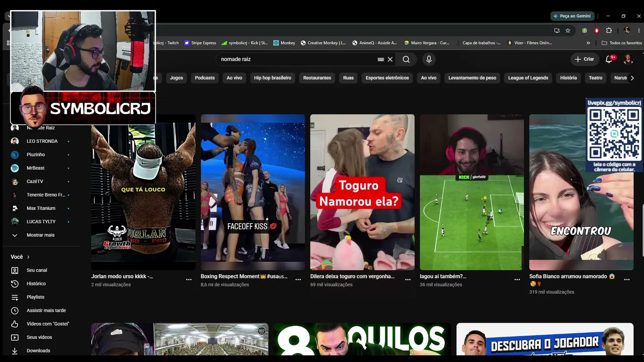Select the League of Legends chip
644x362 pixels.
pyautogui.click(x=528, y=78)
